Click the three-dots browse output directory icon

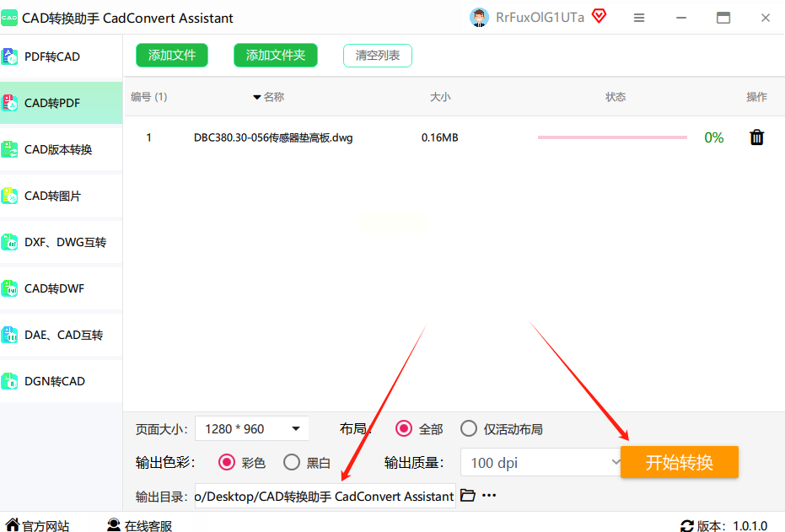point(489,496)
